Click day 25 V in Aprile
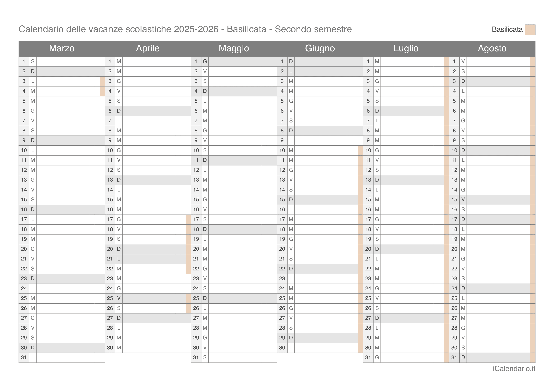Screen dimensions: 554x392 pos(148,298)
